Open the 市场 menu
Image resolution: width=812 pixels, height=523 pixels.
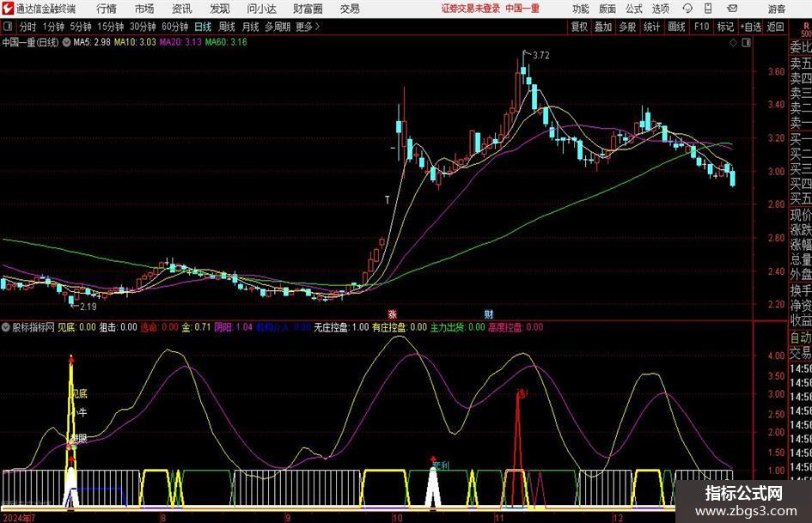coord(144,9)
